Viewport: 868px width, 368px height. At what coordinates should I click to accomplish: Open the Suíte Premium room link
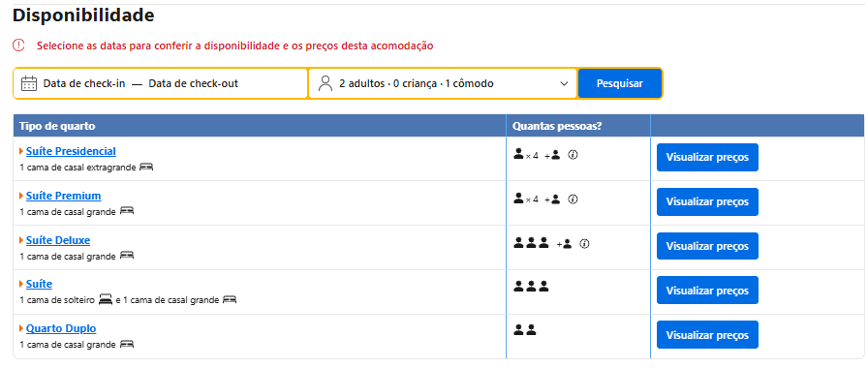tap(64, 196)
